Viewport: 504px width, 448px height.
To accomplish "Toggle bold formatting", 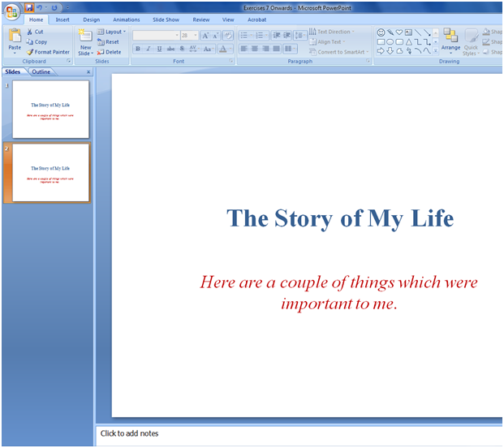I will pyautogui.click(x=138, y=49).
